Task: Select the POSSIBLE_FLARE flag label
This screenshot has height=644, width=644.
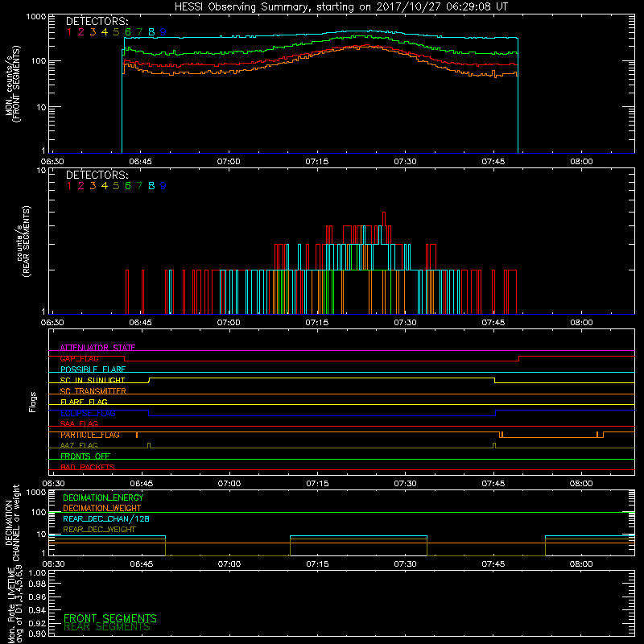Action: (x=93, y=369)
